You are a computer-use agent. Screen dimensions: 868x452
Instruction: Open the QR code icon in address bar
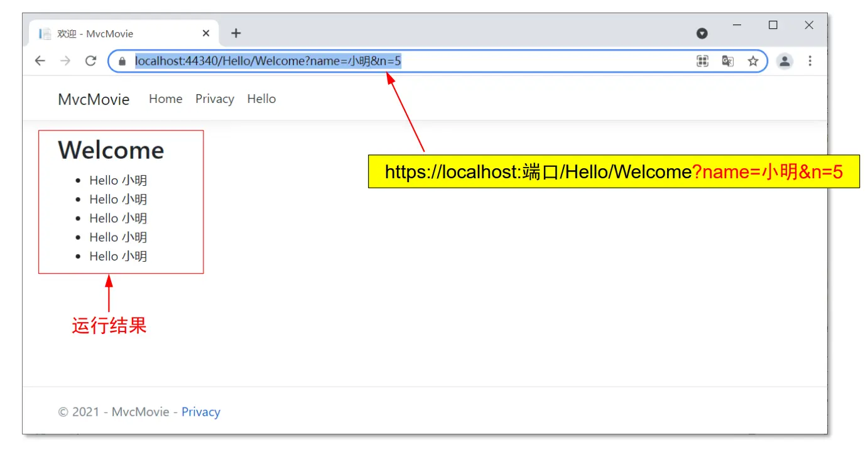pos(703,61)
